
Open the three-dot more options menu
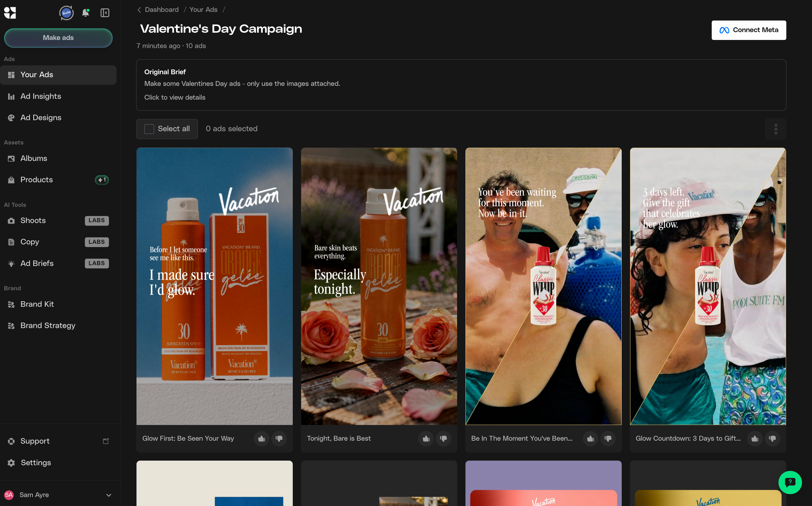click(776, 129)
